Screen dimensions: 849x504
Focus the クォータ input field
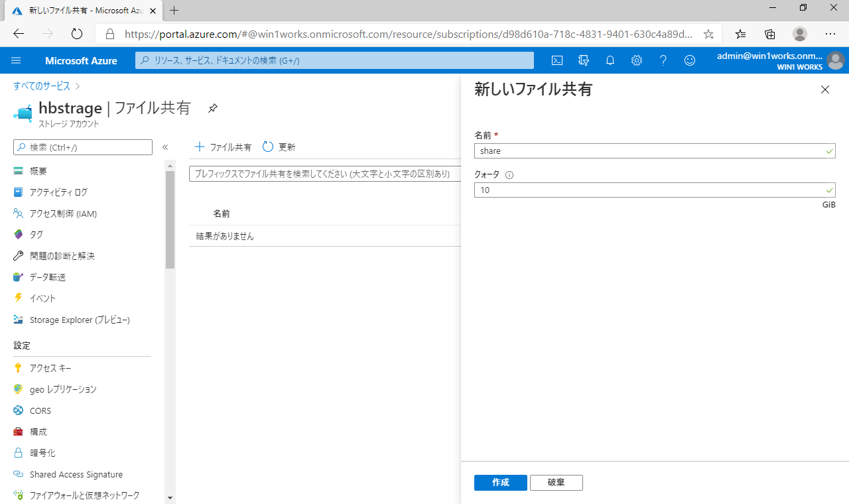655,190
